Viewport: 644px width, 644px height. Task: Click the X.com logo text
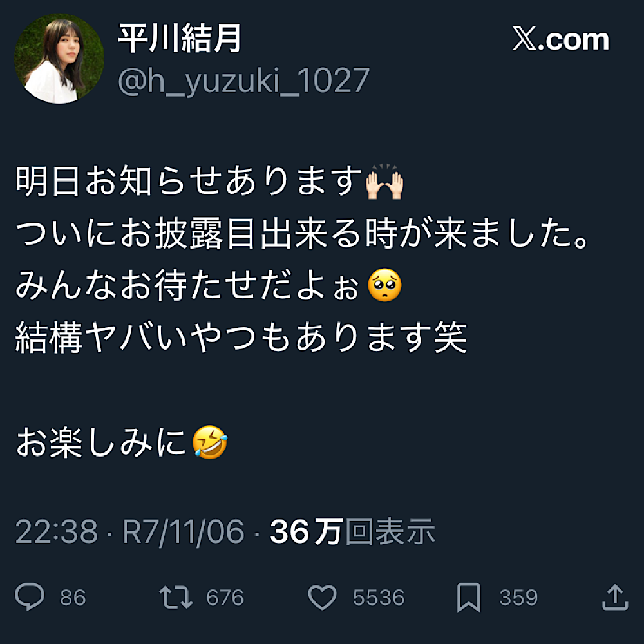(561, 39)
